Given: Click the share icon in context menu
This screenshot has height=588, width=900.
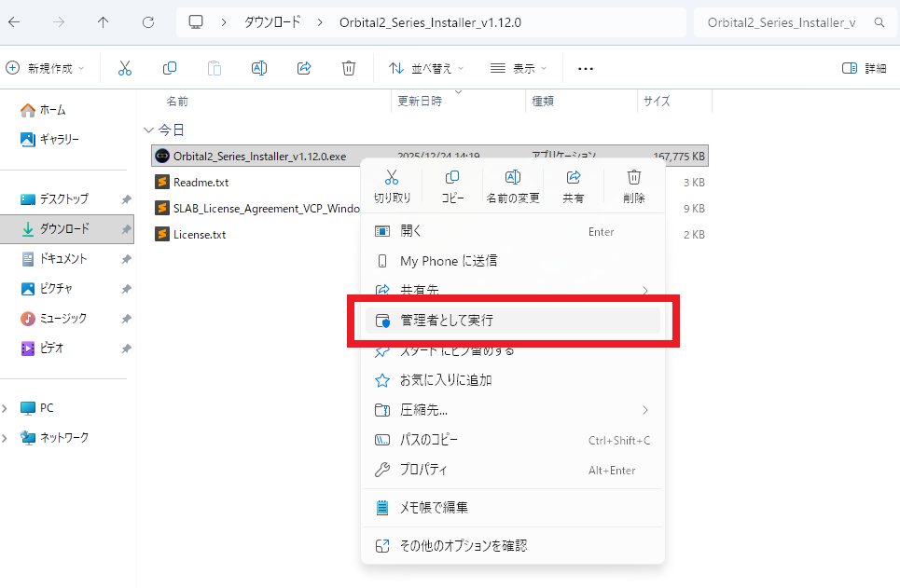Looking at the screenshot, I should click(x=574, y=178).
